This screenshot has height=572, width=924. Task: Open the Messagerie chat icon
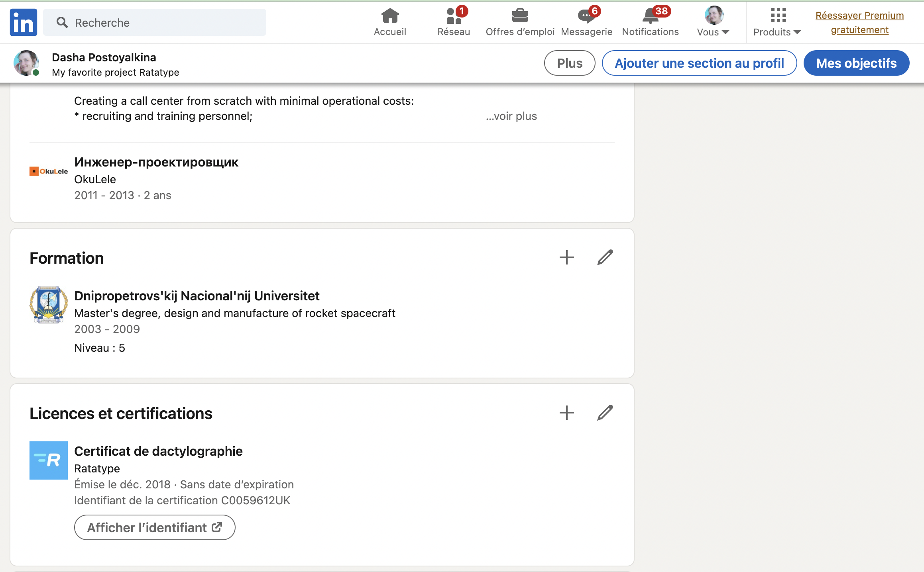pyautogui.click(x=586, y=17)
